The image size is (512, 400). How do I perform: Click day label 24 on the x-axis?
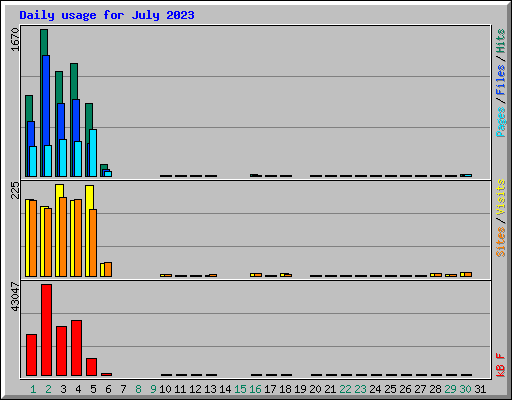pyautogui.click(x=375, y=389)
